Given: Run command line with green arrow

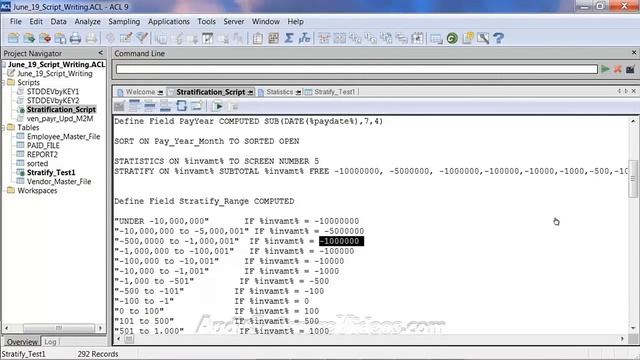Looking at the screenshot, I should pyautogui.click(x=605, y=69).
